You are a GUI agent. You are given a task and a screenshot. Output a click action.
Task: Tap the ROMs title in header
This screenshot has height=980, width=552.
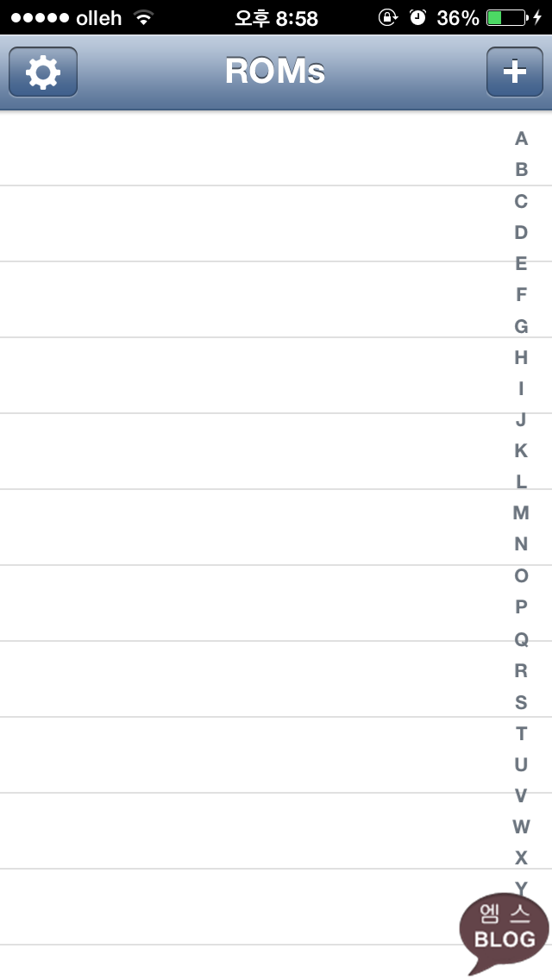pyautogui.click(x=275, y=72)
